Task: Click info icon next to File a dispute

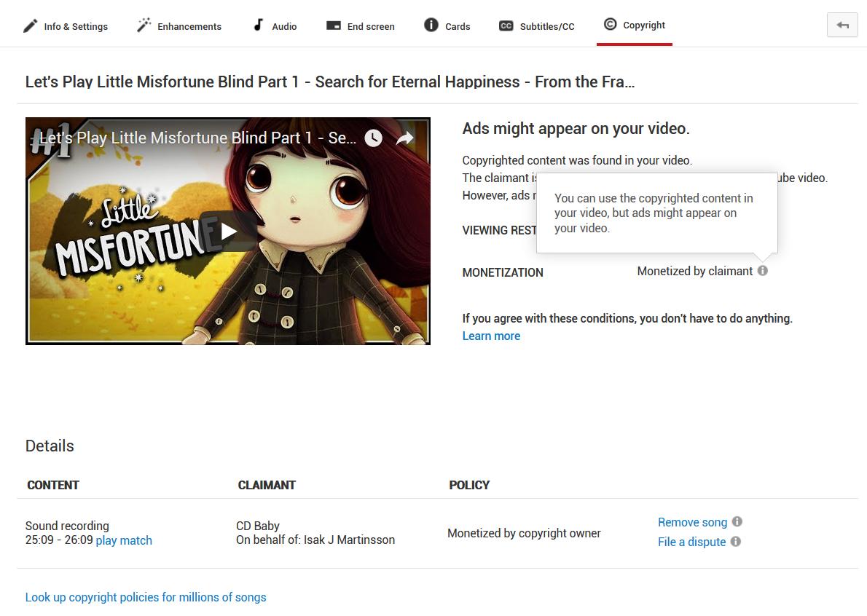Action: (x=735, y=542)
